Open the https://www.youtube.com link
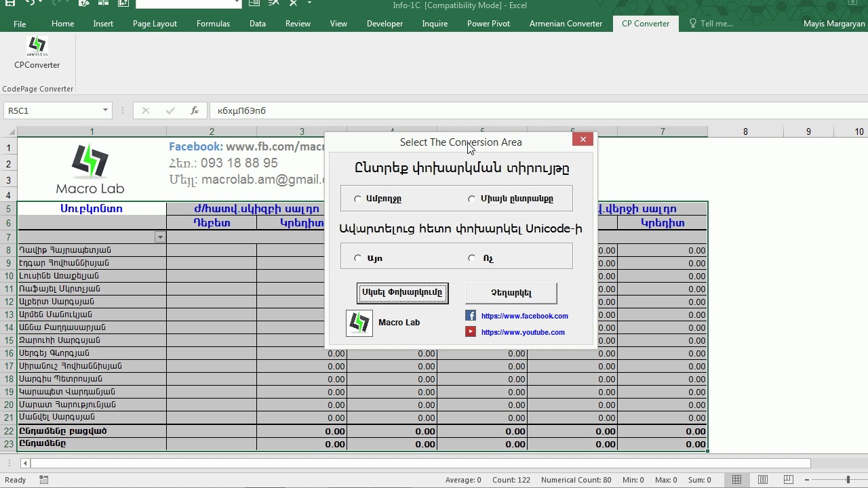The height and width of the screenshot is (488, 868). click(x=523, y=332)
